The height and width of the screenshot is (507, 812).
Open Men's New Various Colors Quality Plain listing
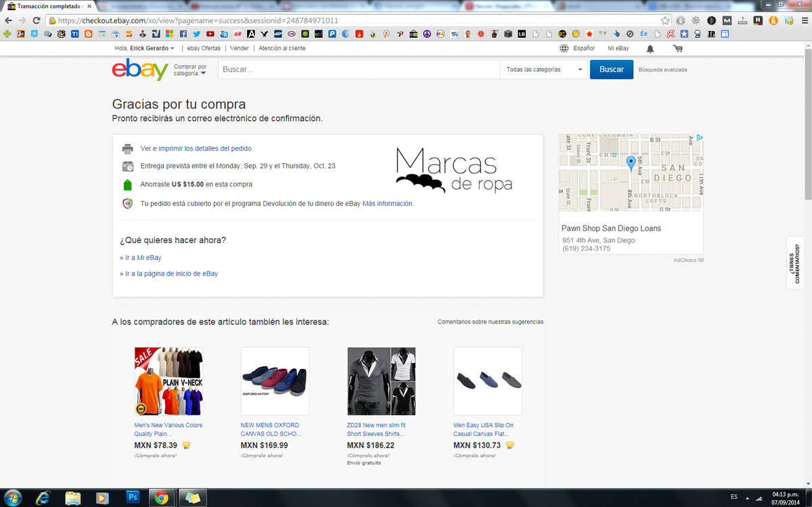point(168,429)
